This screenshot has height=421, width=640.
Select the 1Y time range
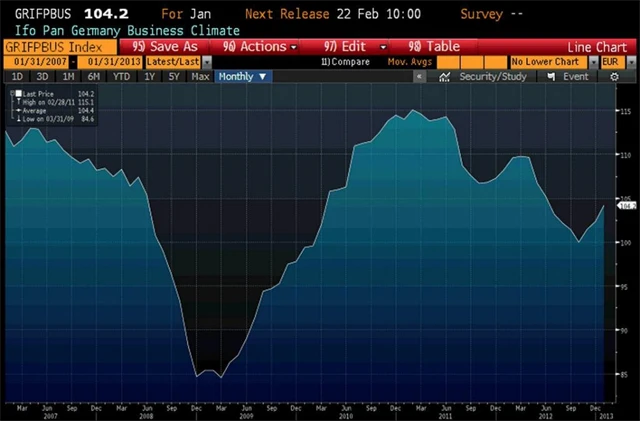[149, 76]
